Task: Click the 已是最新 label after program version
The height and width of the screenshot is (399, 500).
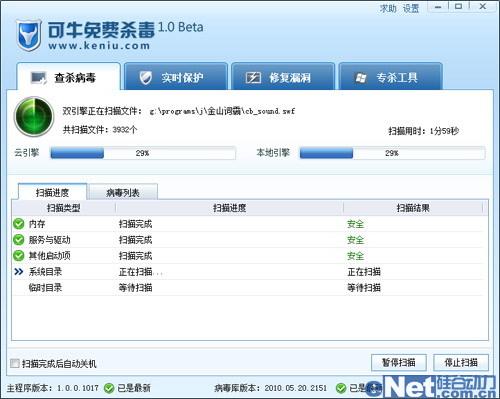Action: 134,388
